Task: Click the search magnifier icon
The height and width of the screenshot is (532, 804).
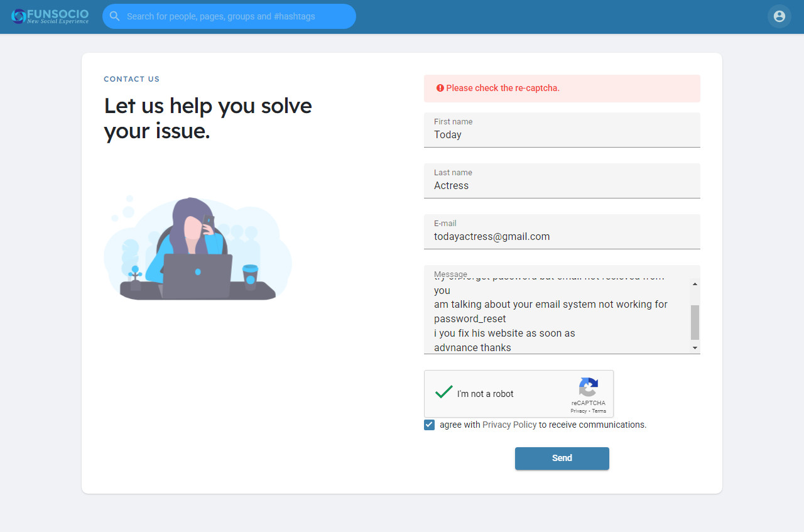Action: click(114, 16)
